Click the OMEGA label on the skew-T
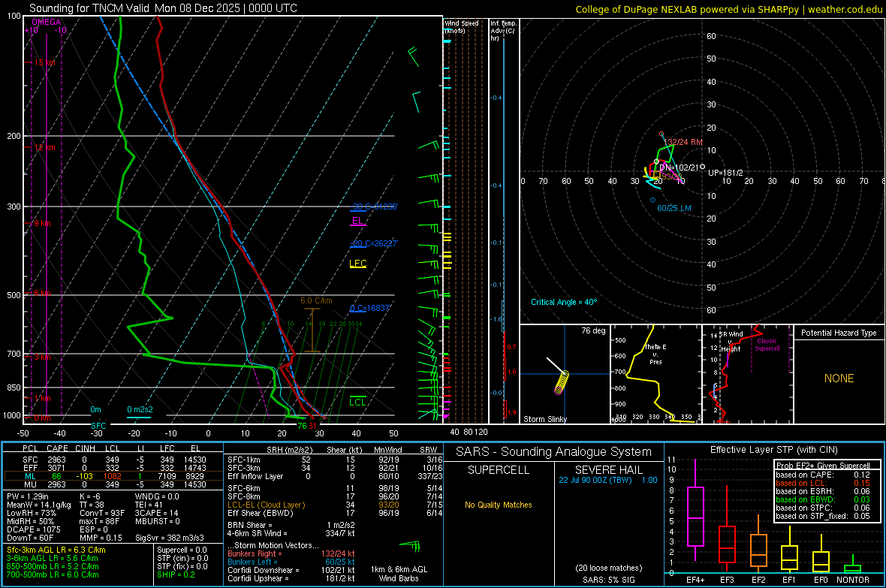886x588 pixels. tap(47, 22)
